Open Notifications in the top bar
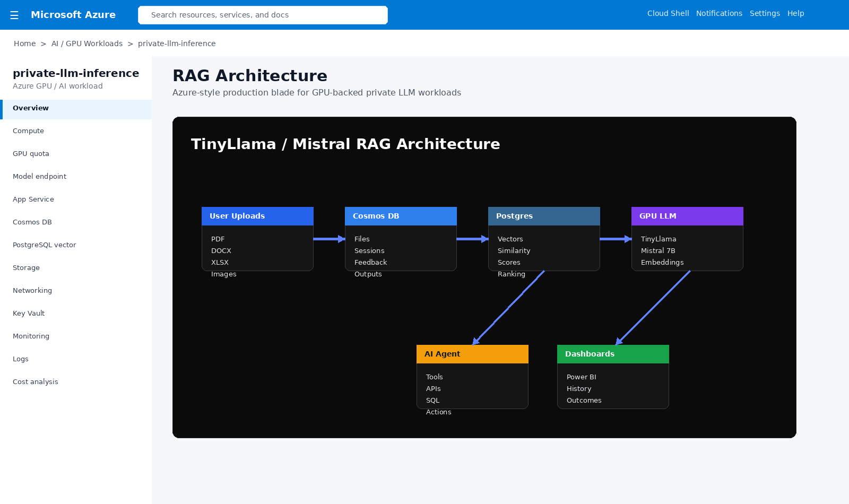Viewport: 849px width, 504px height. tap(719, 13)
